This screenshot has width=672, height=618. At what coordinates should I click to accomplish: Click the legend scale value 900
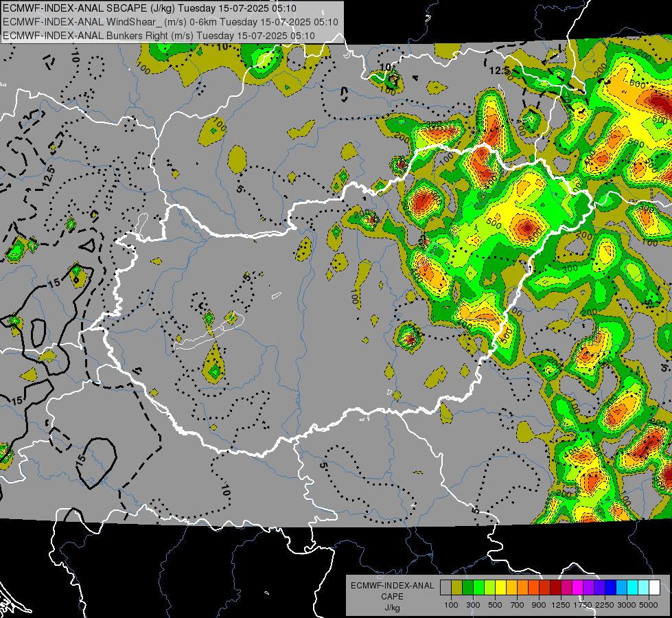click(539, 605)
